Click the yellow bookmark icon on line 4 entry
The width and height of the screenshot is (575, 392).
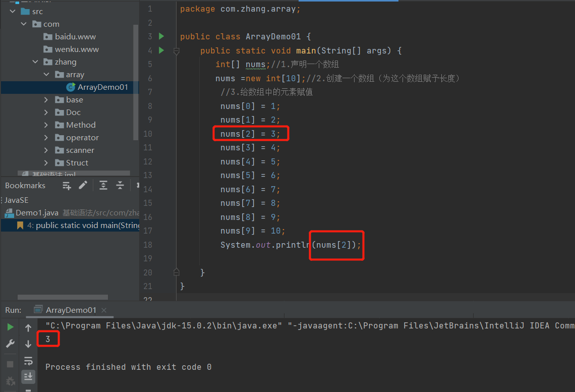point(20,225)
